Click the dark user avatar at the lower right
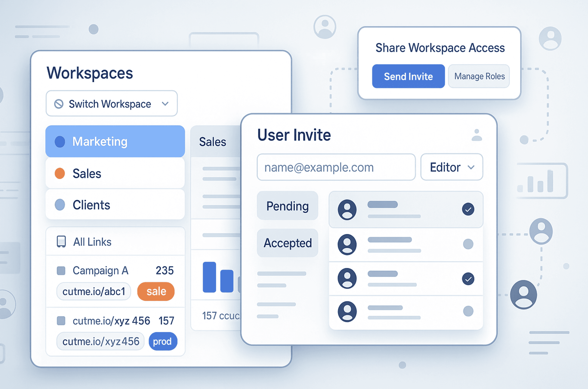This screenshot has width=588, height=389. tap(523, 295)
